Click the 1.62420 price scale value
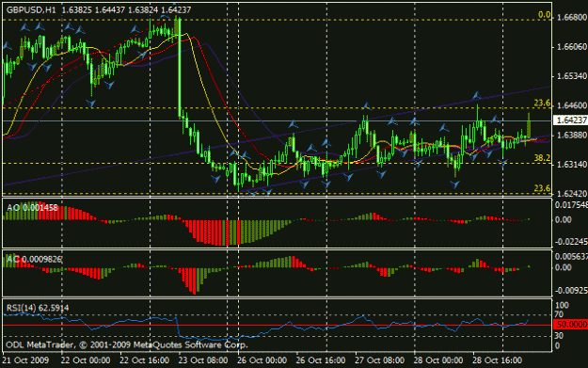Image resolution: width=588 pixels, height=368 pixels. coord(571,194)
